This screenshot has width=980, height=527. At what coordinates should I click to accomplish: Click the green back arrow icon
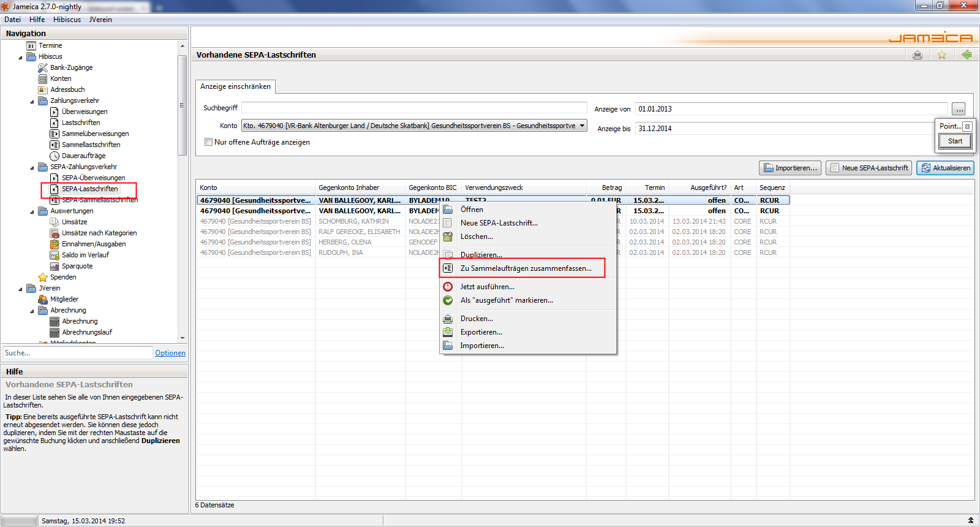[x=967, y=55]
